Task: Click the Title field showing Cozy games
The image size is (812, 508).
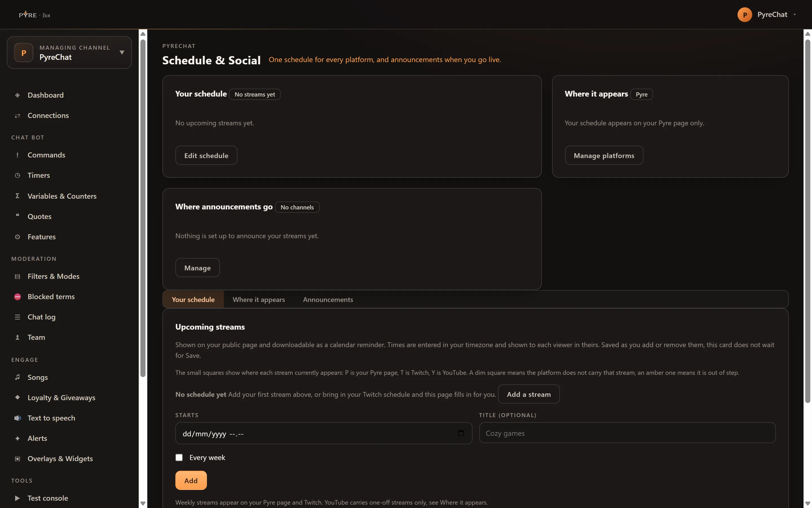Action: tap(627, 433)
